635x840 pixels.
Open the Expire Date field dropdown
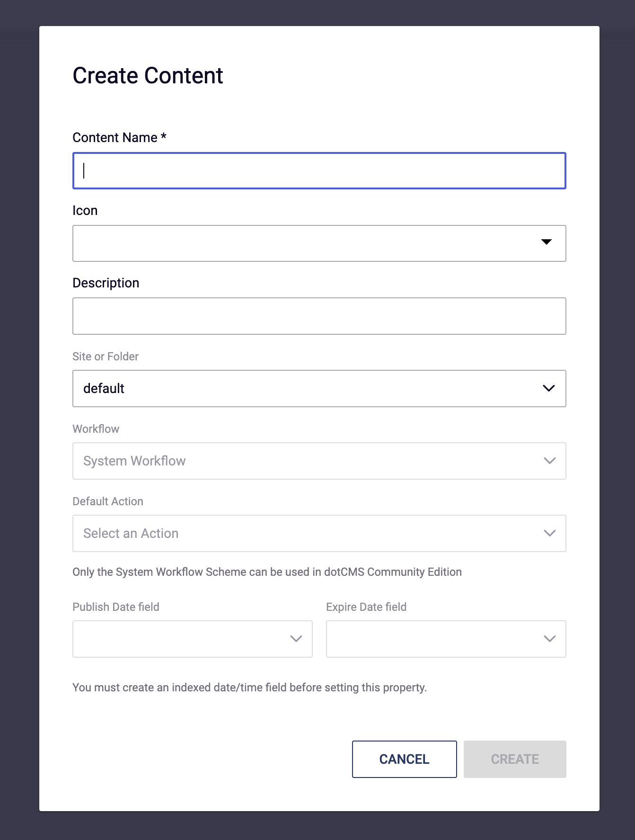pos(445,639)
